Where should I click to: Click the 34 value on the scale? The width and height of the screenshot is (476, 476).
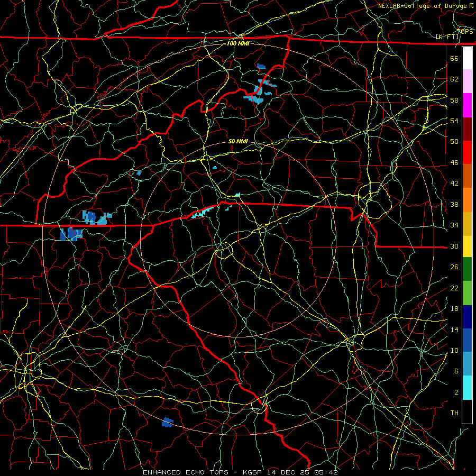pyautogui.click(x=454, y=225)
